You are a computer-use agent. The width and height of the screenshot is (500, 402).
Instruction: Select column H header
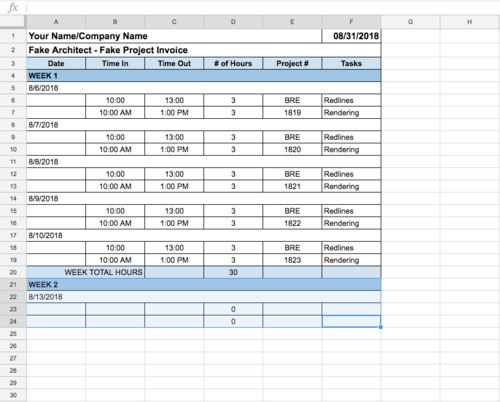470,22
